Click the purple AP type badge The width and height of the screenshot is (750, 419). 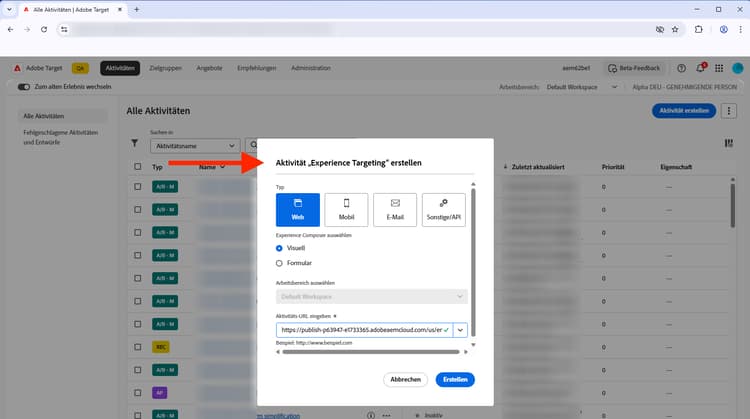[160, 393]
